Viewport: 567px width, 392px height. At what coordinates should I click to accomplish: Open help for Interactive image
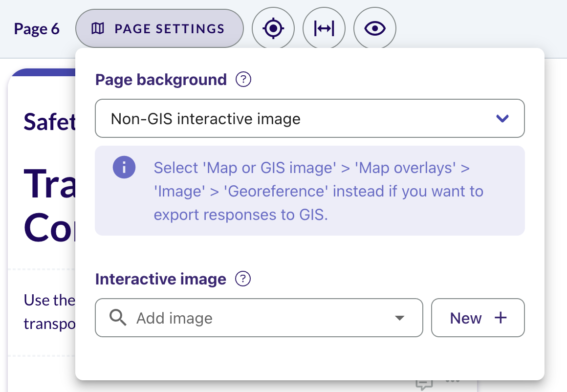[243, 279]
